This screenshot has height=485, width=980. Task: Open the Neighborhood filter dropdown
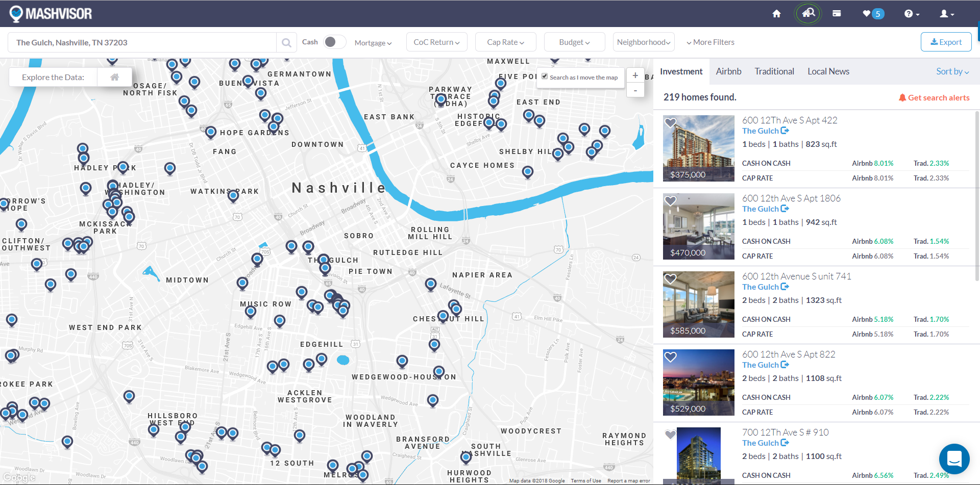[x=644, y=42]
